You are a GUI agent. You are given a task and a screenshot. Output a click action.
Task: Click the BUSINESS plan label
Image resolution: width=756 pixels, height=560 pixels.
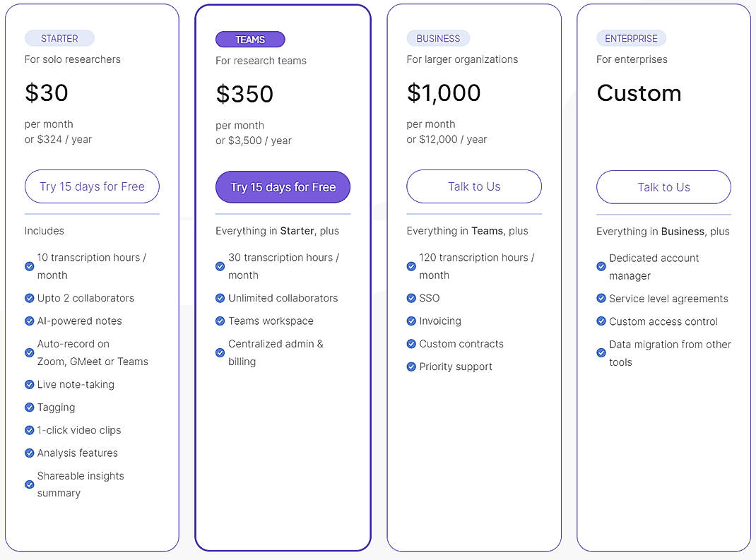[438, 38]
